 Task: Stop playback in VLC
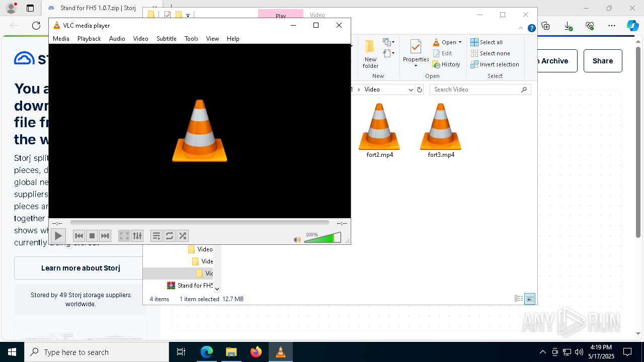pos(92,236)
